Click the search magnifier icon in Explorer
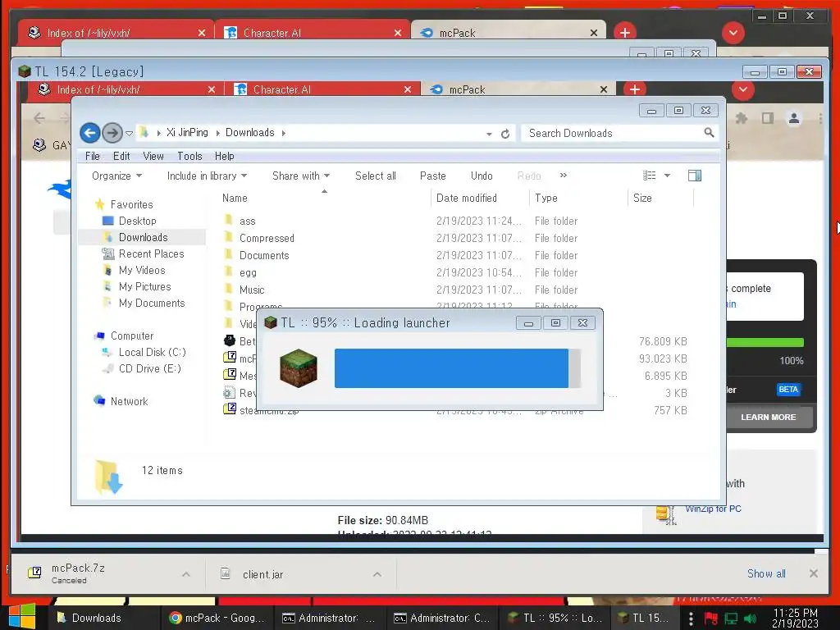 click(x=709, y=132)
